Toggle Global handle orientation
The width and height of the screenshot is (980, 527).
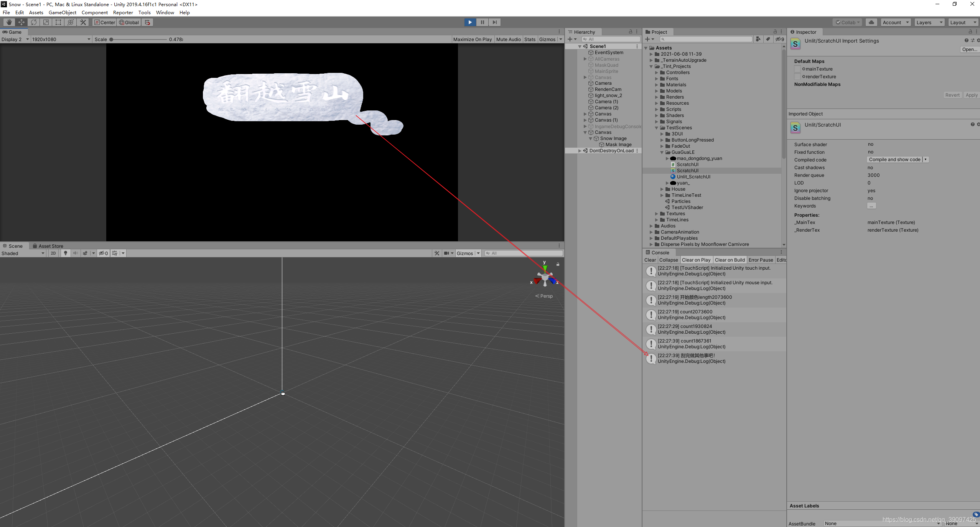[128, 22]
